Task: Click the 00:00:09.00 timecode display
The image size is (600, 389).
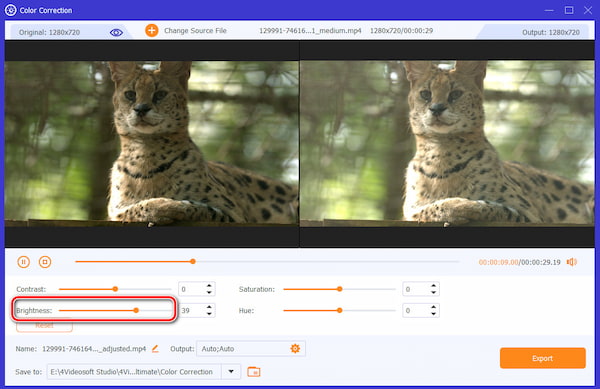Action: 498,262
